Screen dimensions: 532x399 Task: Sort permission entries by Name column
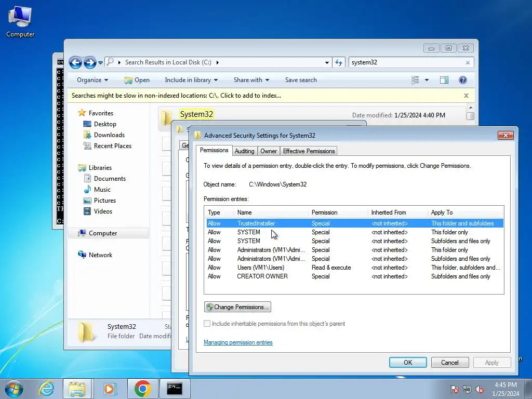click(271, 212)
